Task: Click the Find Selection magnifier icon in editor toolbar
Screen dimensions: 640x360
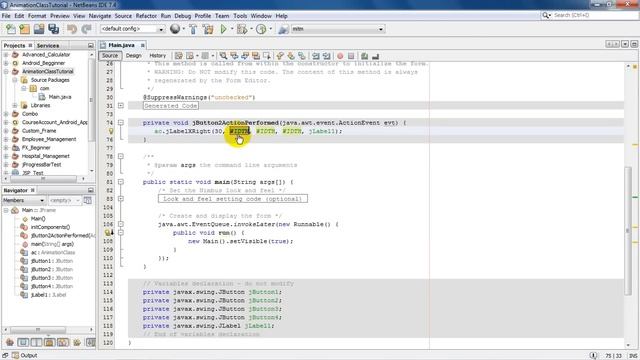Action: click(x=223, y=56)
